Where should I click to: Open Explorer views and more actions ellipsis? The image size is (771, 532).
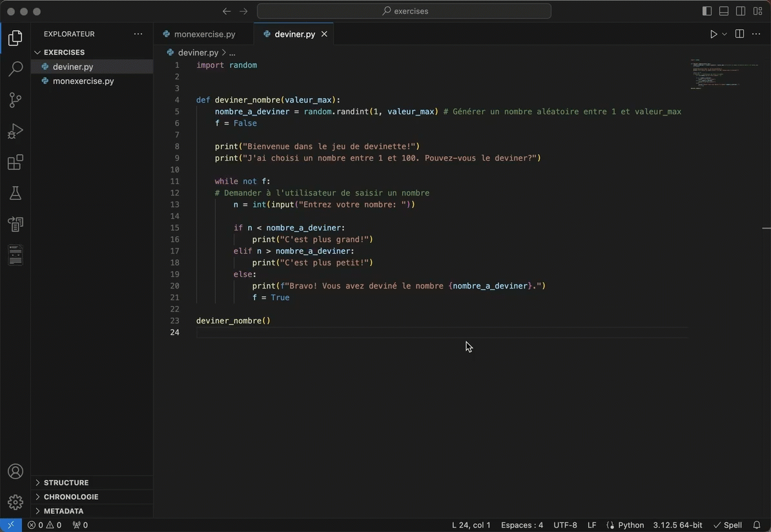pos(138,34)
